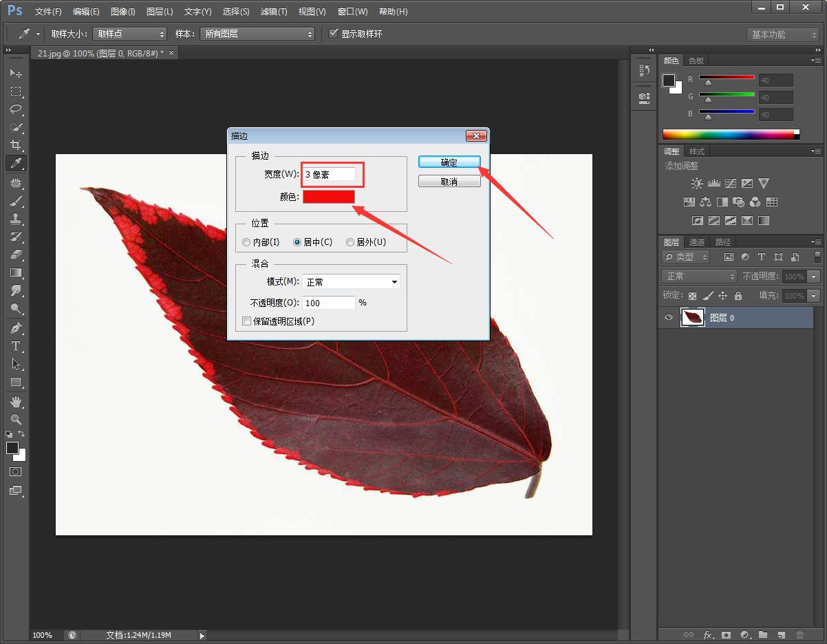The height and width of the screenshot is (644, 827).
Task: Select the Pen tool
Action: point(15,328)
